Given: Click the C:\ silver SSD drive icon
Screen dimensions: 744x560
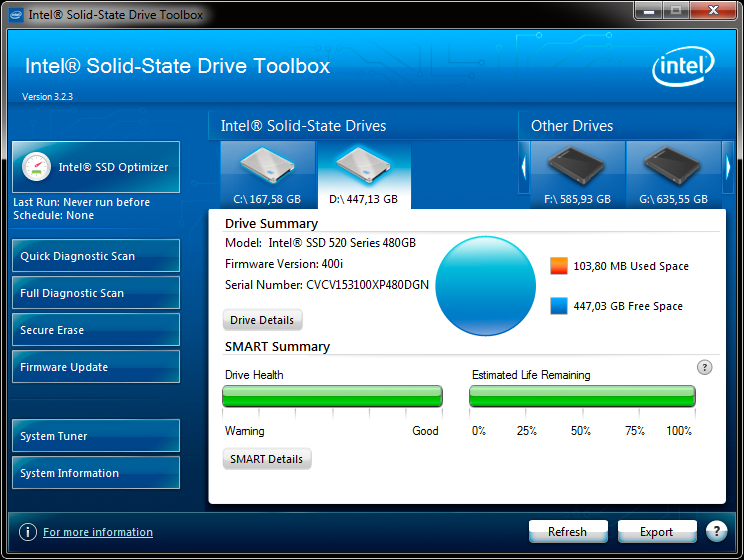Looking at the screenshot, I should click(x=268, y=165).
